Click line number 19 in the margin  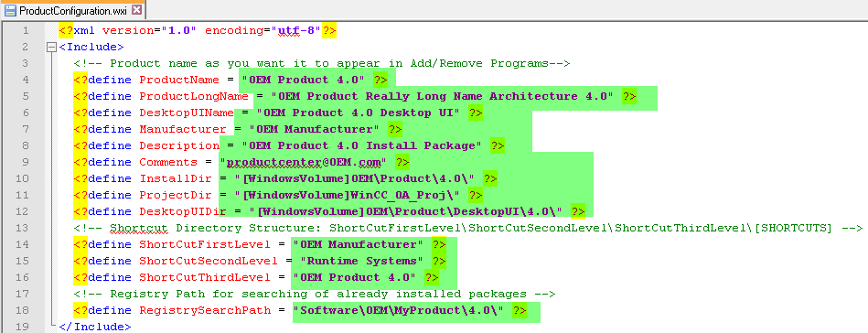point(22,327)
